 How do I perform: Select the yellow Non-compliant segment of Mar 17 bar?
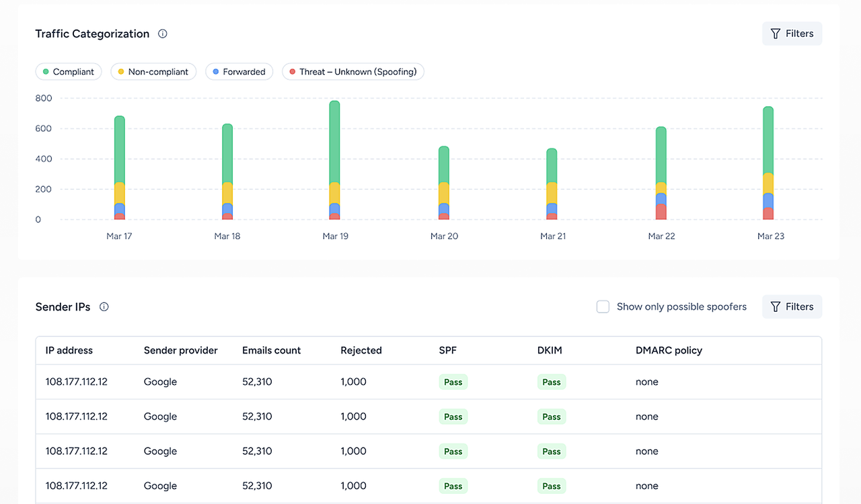coord(120,194)
